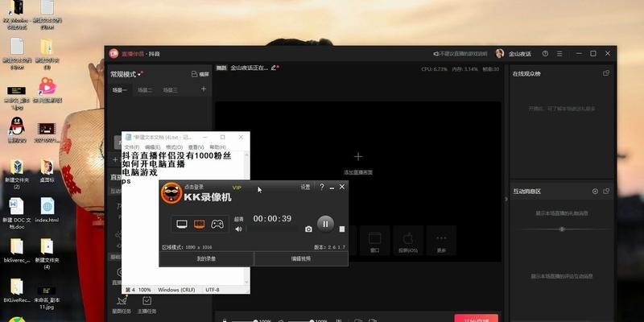
Task: Click the 直播伴侣 logo icon
Action: 114,53
